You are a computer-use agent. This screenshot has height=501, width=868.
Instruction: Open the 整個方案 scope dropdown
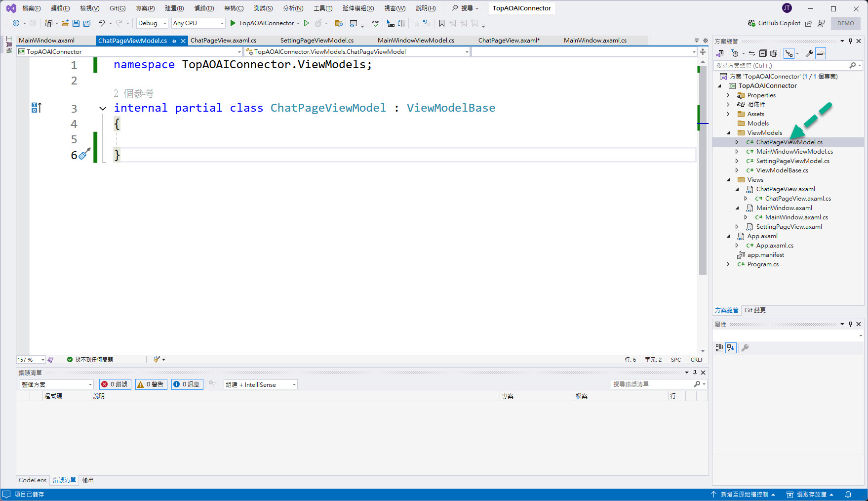pyautogui.click(x=56, y=384)
